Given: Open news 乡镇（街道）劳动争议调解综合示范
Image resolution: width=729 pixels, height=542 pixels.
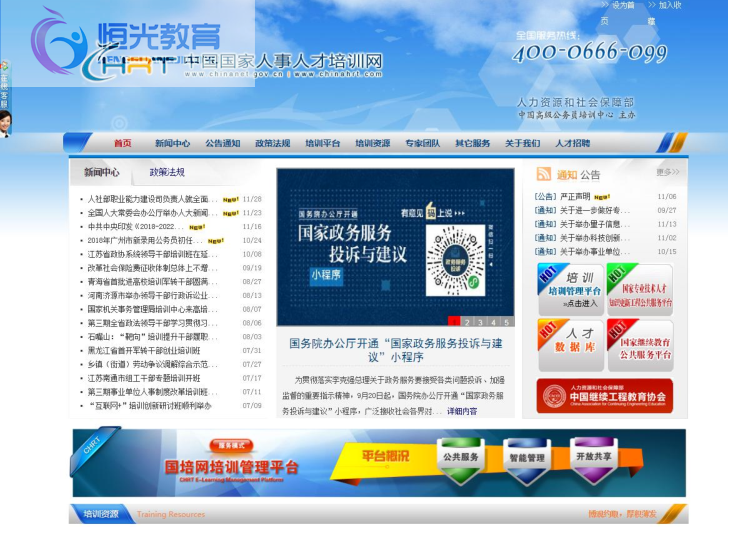Looking at the screenshot, I should pyautogui.click(x=152, y=364).
